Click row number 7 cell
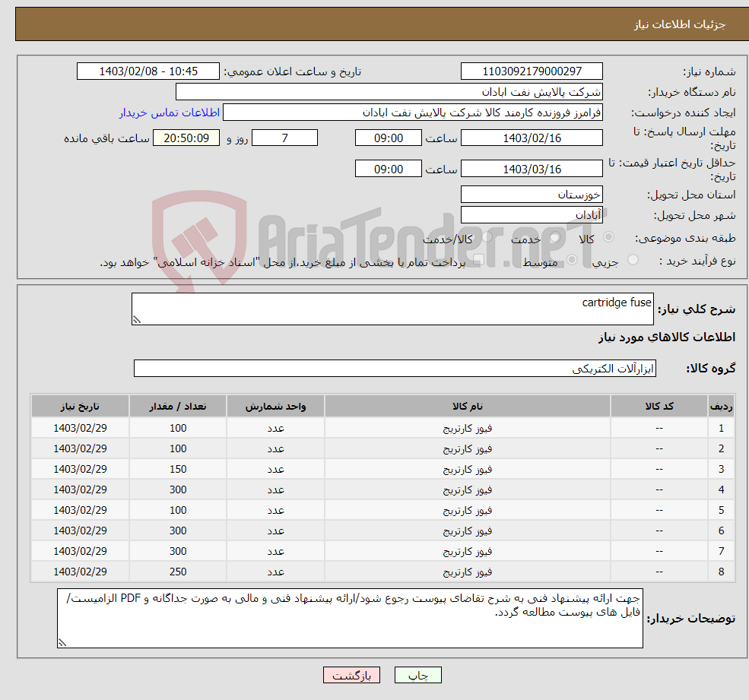The width and height of the screenshot is (749, 700). click(x=722, y=552)
